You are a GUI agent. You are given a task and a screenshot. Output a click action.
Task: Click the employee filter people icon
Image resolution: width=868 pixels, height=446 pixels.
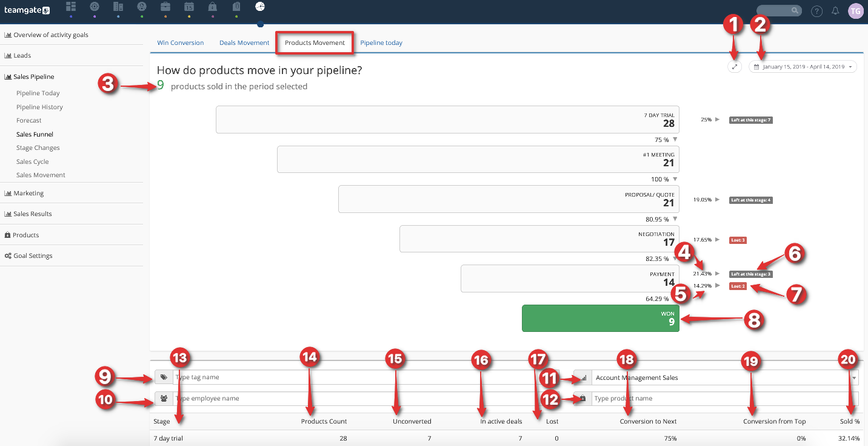(x=164, y=399)
